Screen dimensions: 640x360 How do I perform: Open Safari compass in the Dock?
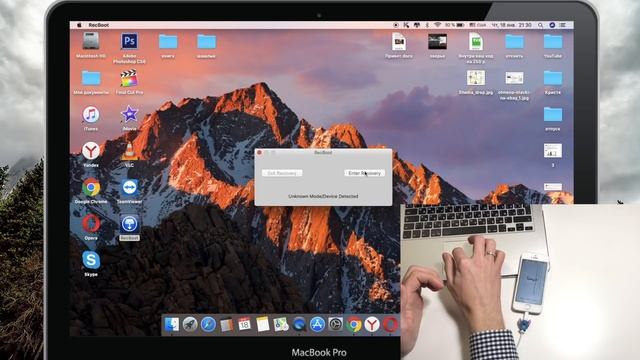point(208,324)
